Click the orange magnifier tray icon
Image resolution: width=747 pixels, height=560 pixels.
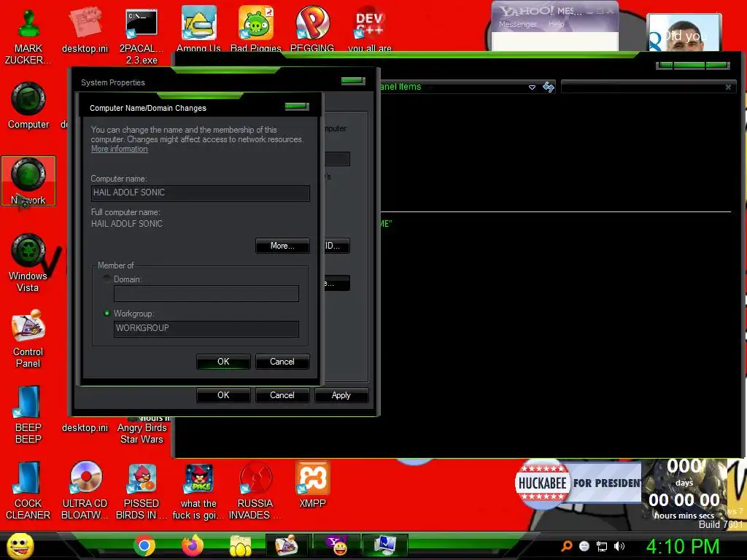click(x=566, y=546)
